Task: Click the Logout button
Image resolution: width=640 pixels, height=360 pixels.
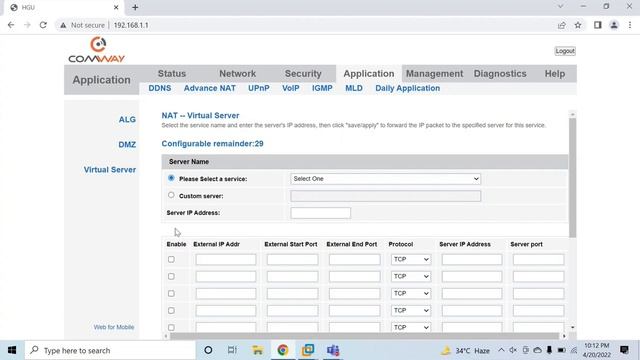Action: (565, 51)
